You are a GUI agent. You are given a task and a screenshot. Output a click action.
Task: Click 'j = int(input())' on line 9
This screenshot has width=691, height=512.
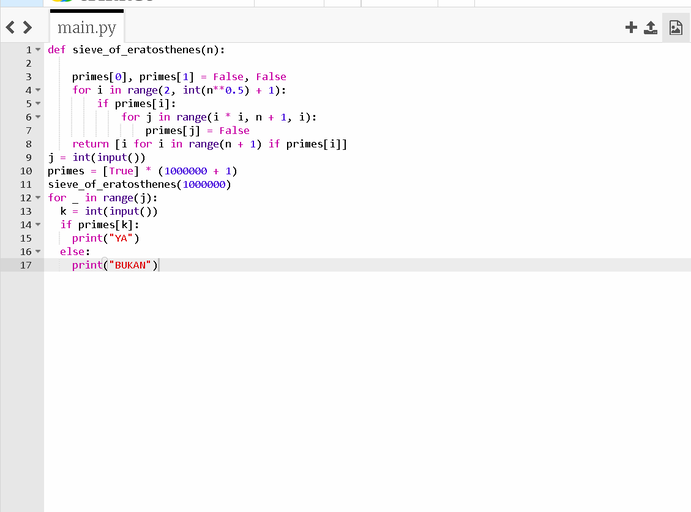click(97, 157)
